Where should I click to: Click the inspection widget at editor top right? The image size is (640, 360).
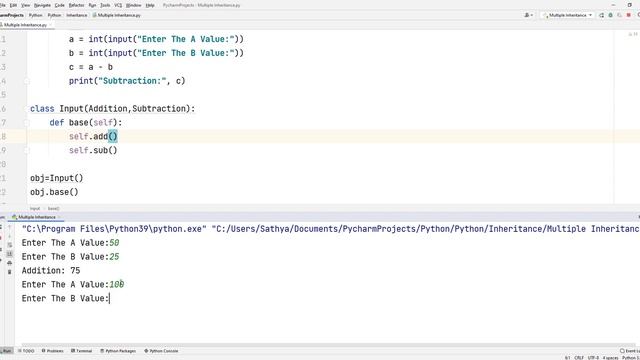click(633, 34)
